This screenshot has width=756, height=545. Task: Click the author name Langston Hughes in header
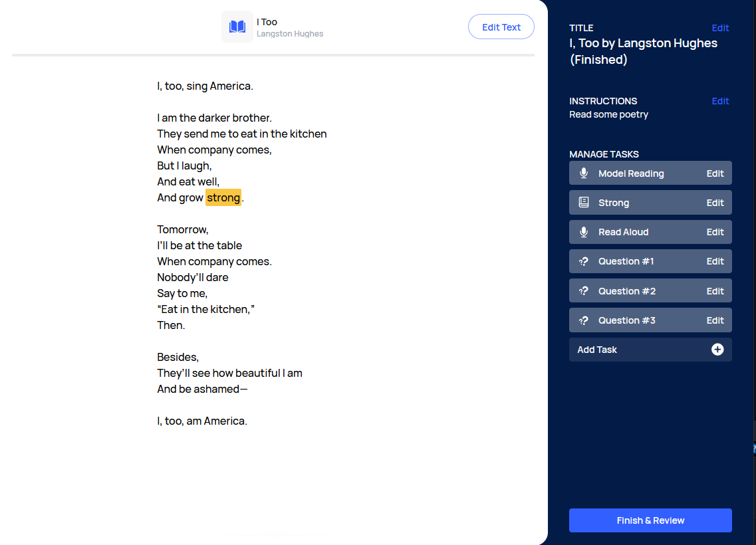click(290, 34)
